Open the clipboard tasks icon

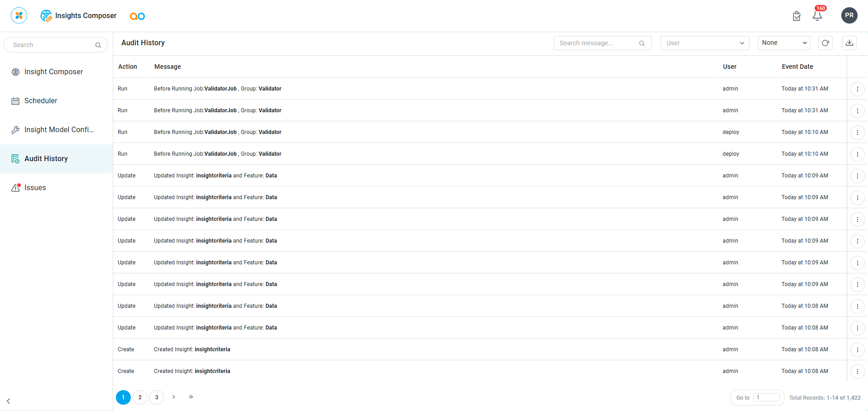tap(796, 16)
